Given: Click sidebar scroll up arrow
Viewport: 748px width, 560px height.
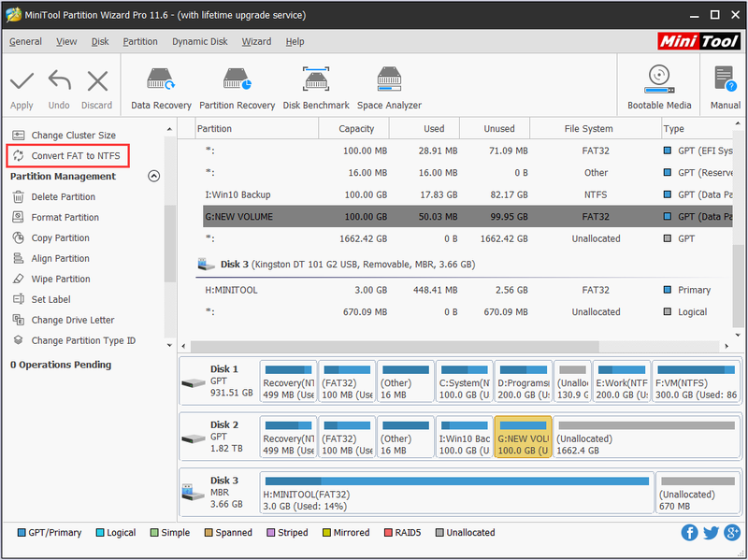Looking at the screenshot, I should tap(170, 129).
